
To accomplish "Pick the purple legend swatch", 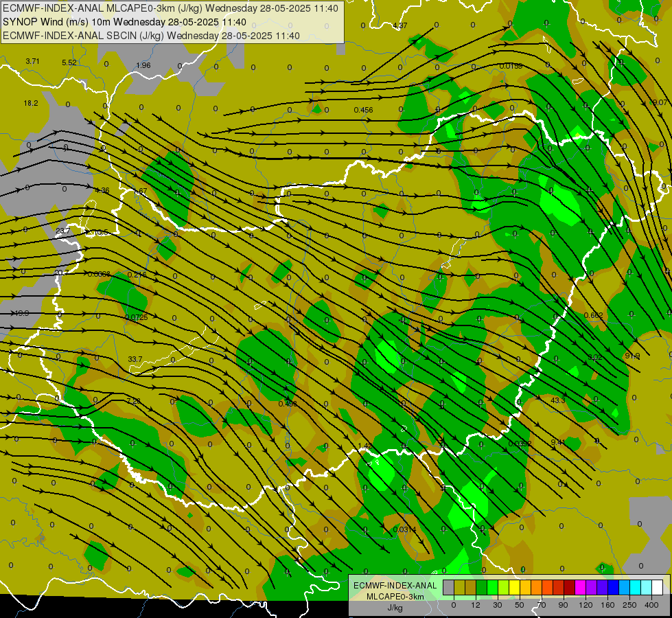I will (592, 587).
